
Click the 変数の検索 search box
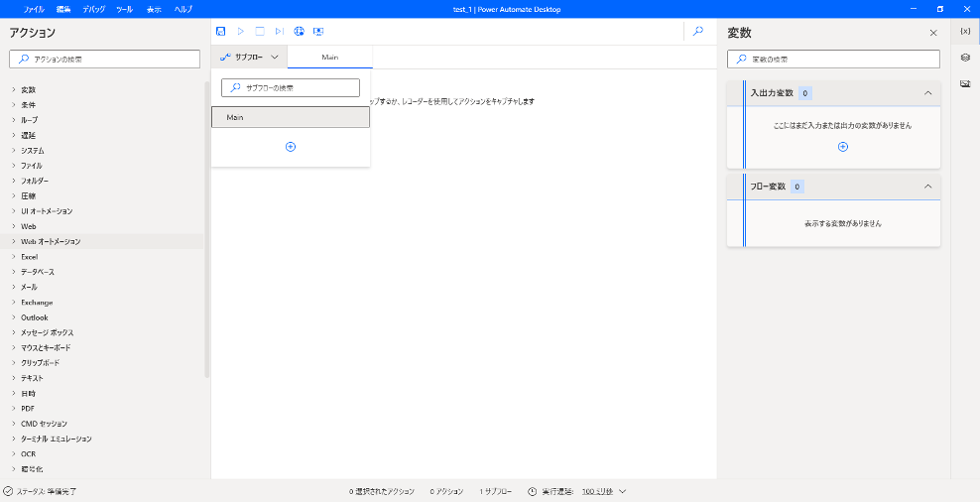coord(833,60)
